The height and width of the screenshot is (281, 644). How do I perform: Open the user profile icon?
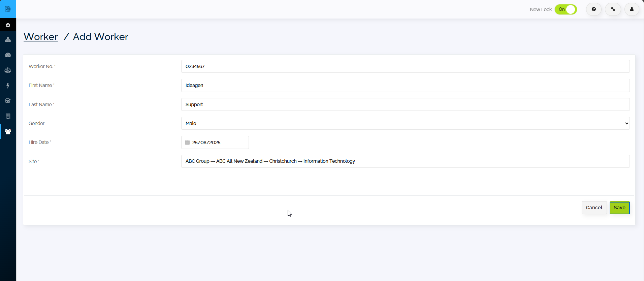632,9
